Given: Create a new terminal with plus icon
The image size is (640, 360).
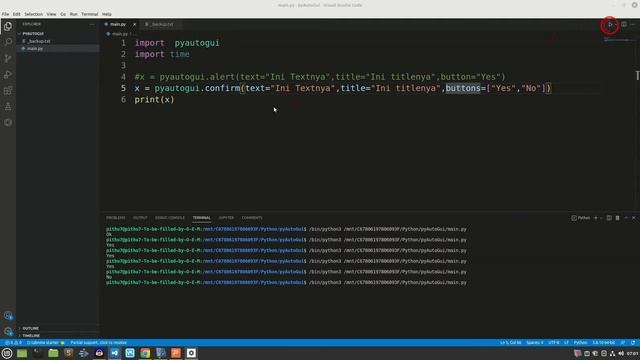Looking at the screenshot, I should [596, 218].
